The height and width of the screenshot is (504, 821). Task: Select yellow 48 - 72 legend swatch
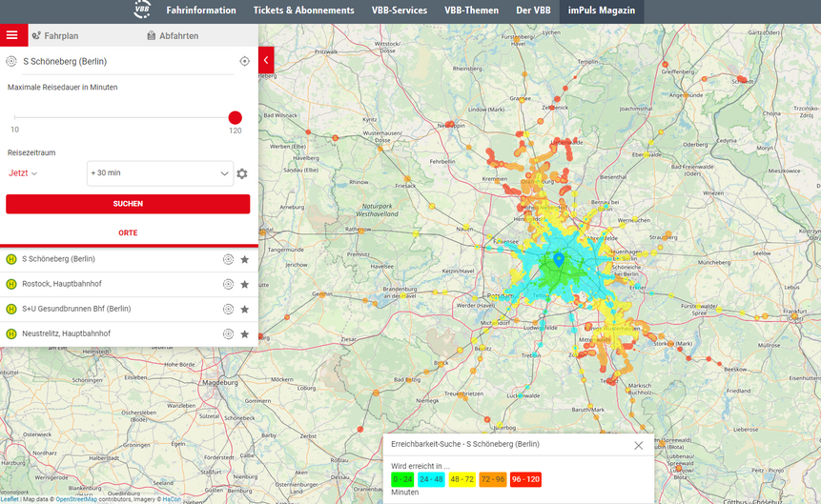coord(462,479)
